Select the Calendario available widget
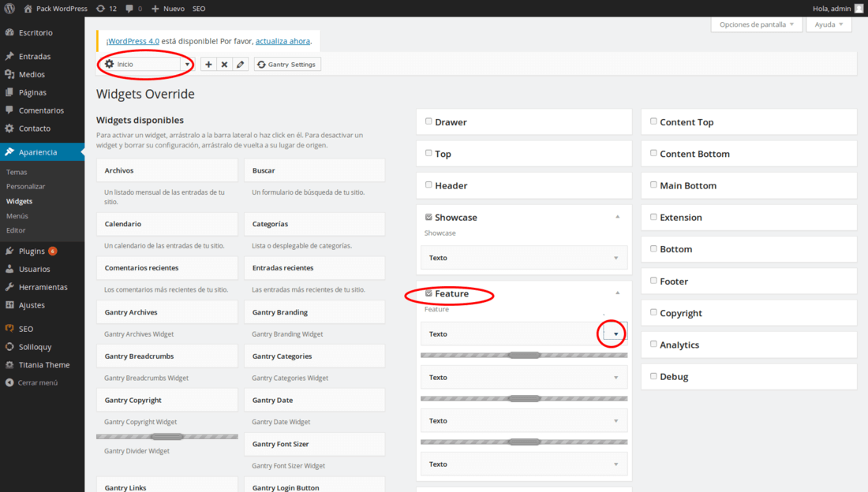This screenshot has height=492, width=868. [167, 224]
